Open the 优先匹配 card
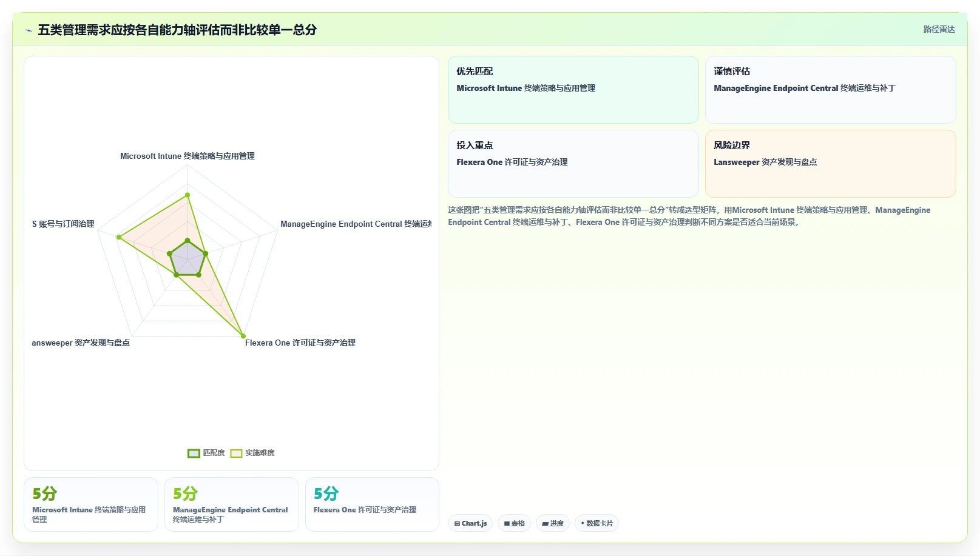 pyautogui.click(x=573, y=90)
